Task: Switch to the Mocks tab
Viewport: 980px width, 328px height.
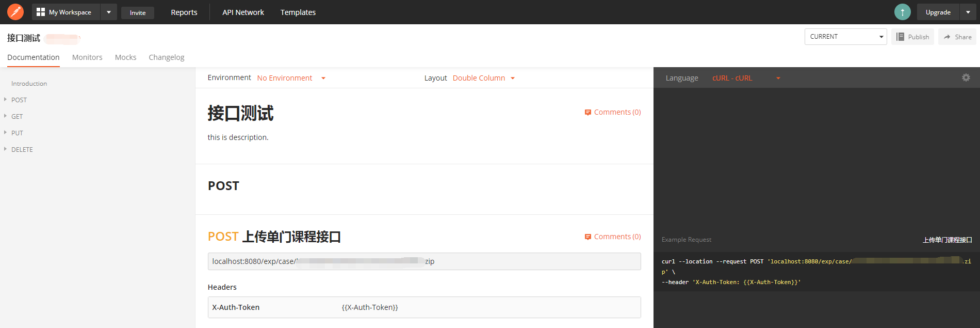Action: pyautogui.click(x=125, y=57)
